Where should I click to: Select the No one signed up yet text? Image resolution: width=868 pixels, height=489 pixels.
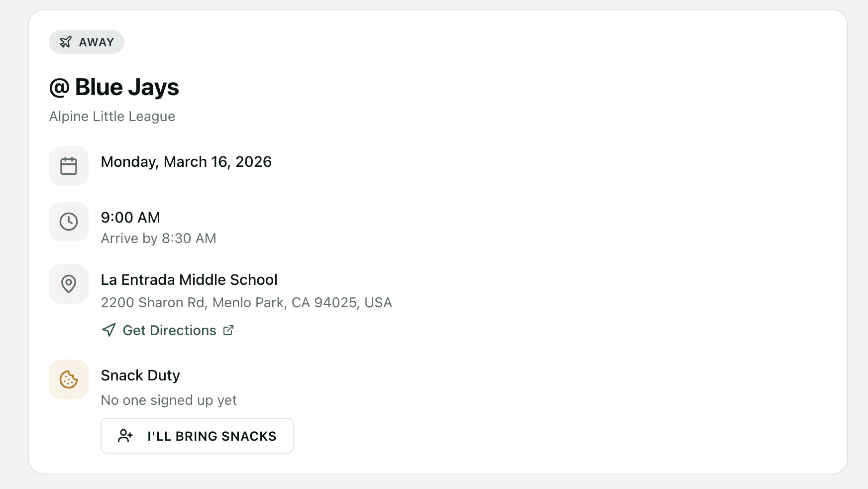click(169, 400)
